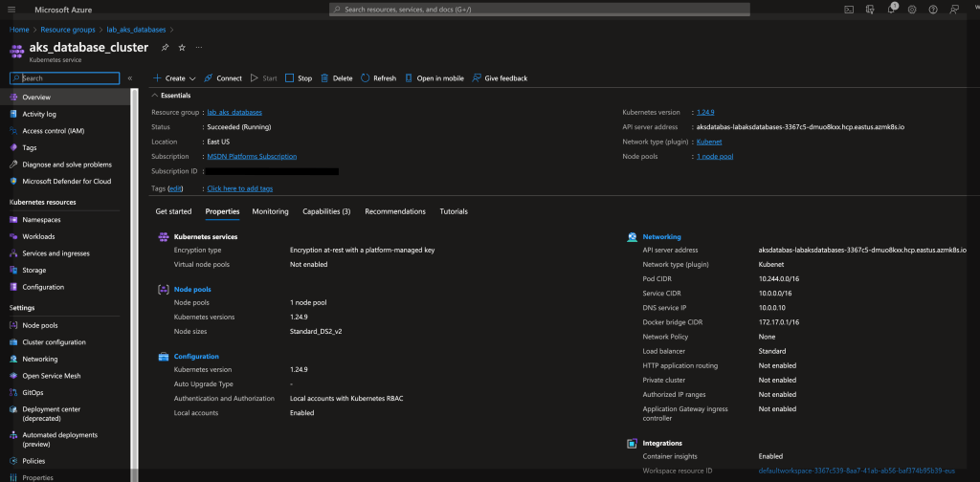This screenshot has width=980, height=482.
Task: Click the help question mark icon
Action: [x=933, y=9]
